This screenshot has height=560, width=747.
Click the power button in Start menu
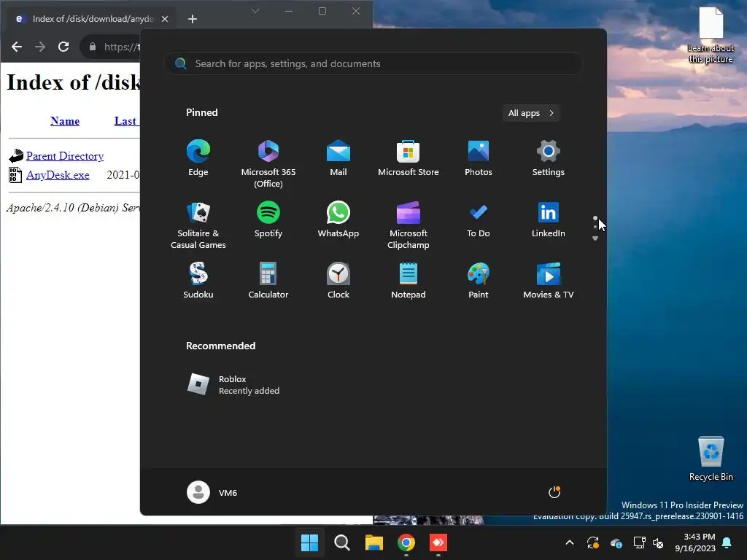554,492
